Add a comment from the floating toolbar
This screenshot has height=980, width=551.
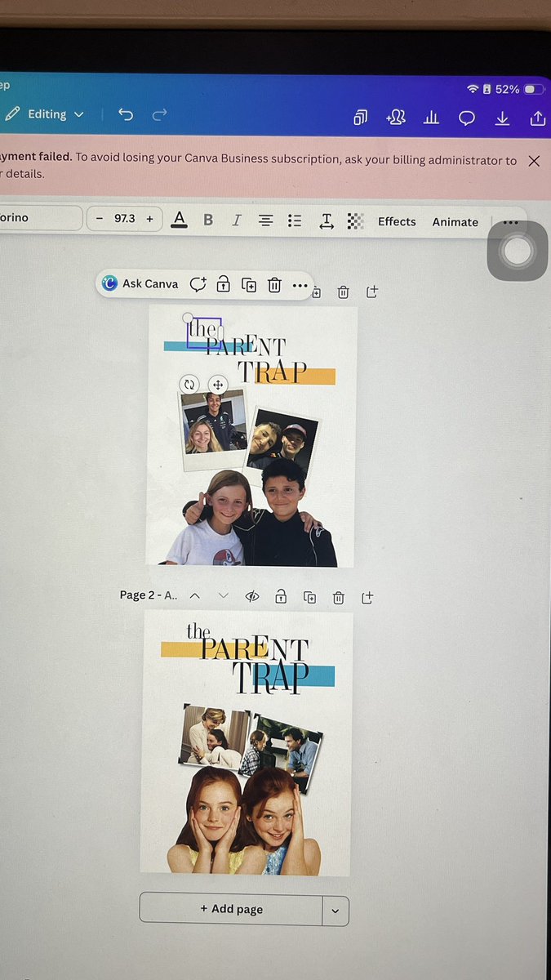click(x=198, y=284)
